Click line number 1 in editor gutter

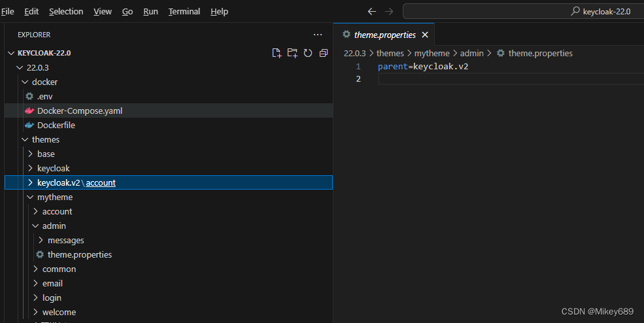(x=358, y=66)
